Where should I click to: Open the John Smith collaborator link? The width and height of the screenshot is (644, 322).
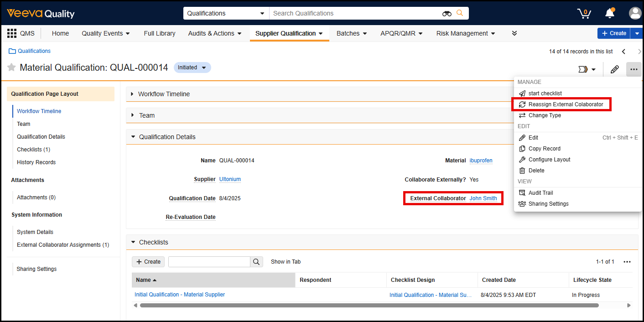[x=483, y=198]
